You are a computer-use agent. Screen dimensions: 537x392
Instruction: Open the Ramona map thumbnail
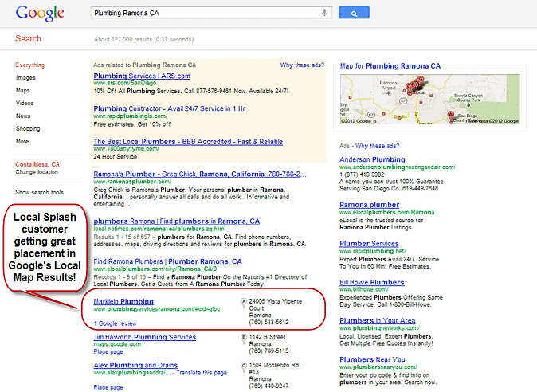[429, 99]
